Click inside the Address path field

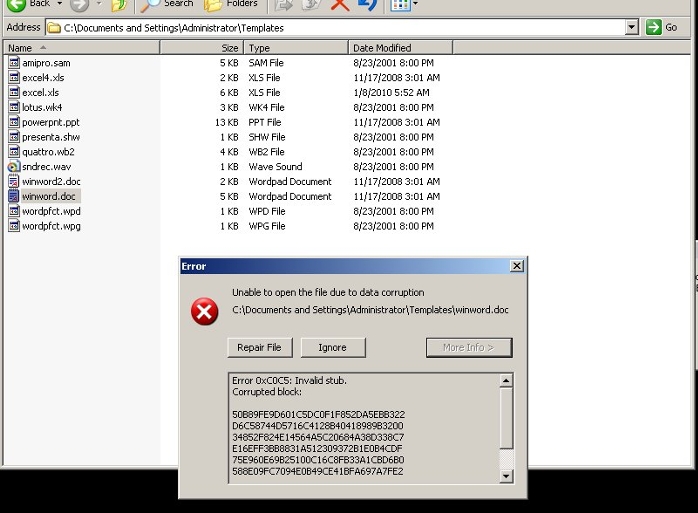tap(340, 28)
